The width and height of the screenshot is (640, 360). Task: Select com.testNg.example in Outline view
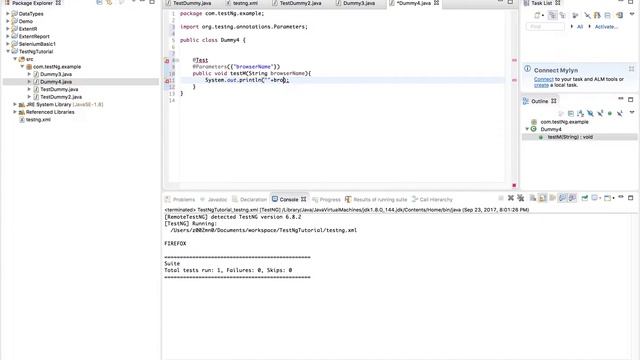(x=564, y=122)
